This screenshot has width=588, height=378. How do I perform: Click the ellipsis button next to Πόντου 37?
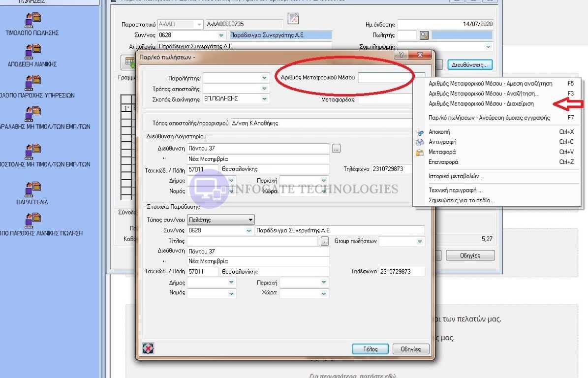point(336,148)
